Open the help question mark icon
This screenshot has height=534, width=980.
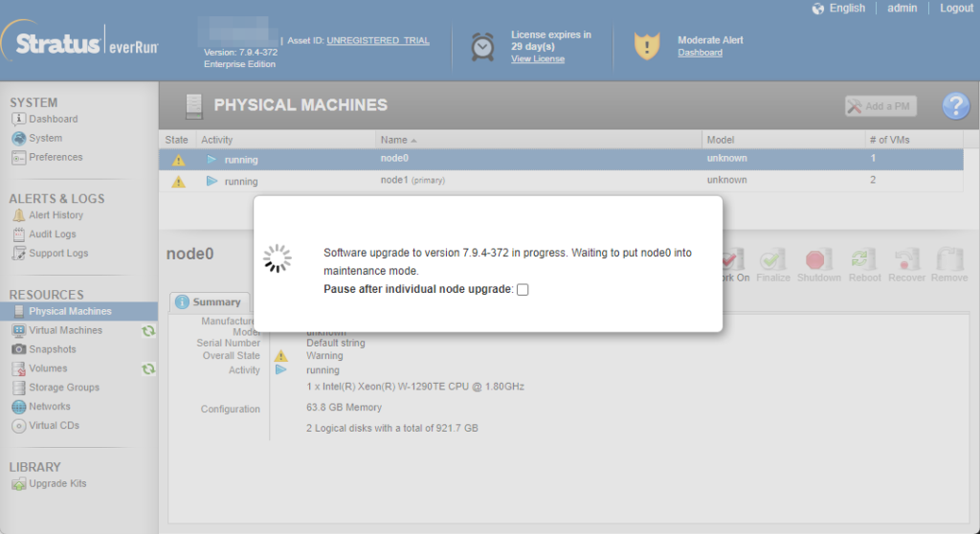[x=956, y=105]
